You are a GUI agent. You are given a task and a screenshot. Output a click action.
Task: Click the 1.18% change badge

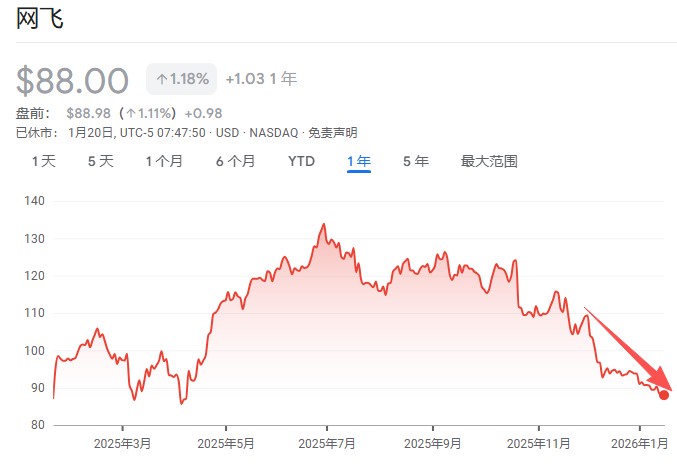(182, 79)
